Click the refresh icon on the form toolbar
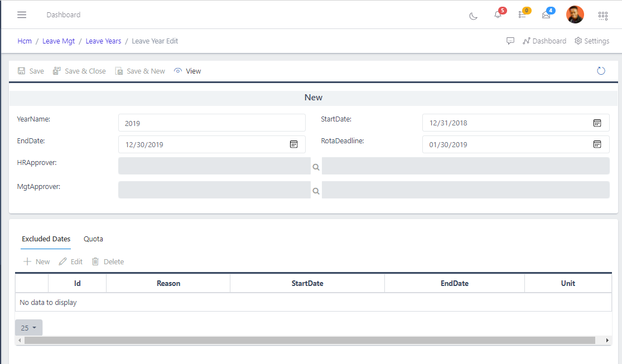 (x=601, y=71)
